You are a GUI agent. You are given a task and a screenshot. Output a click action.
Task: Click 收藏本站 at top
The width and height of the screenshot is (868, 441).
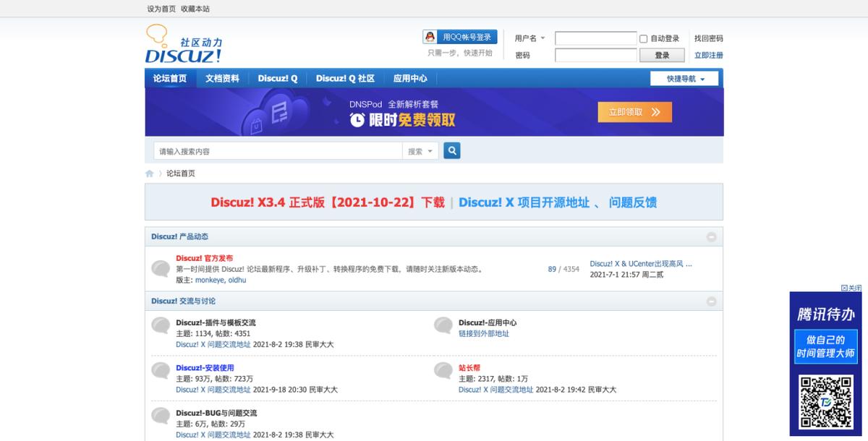[195, 9]
